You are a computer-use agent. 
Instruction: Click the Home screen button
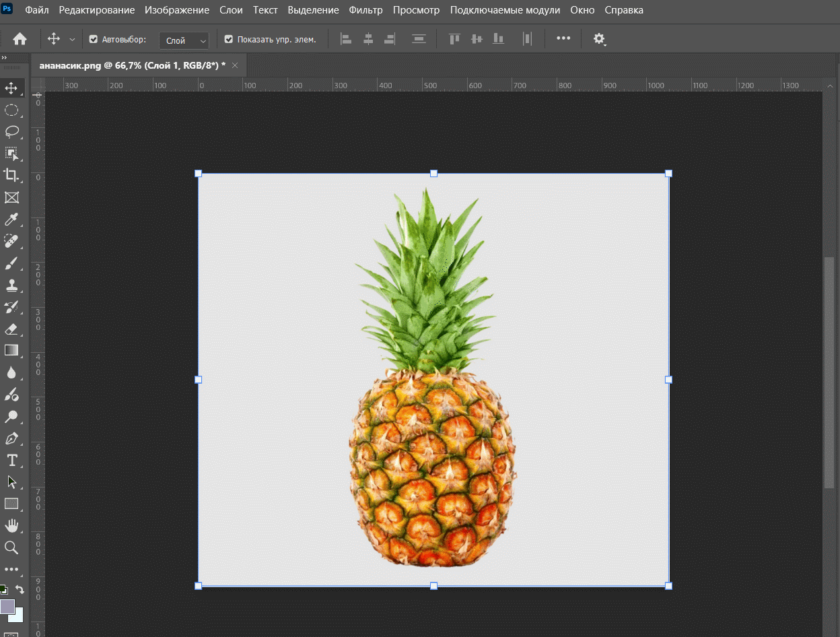point(20,39)
